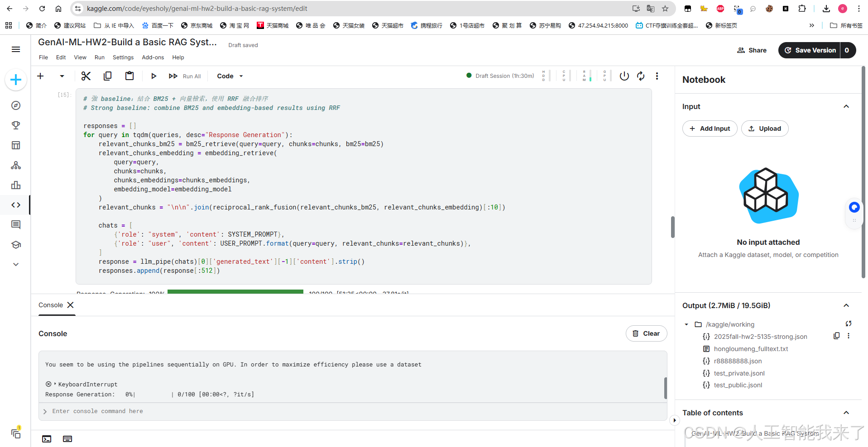Expand more sidebar options with the chevron
Screen dimensions: 868x447
point(15,264)
